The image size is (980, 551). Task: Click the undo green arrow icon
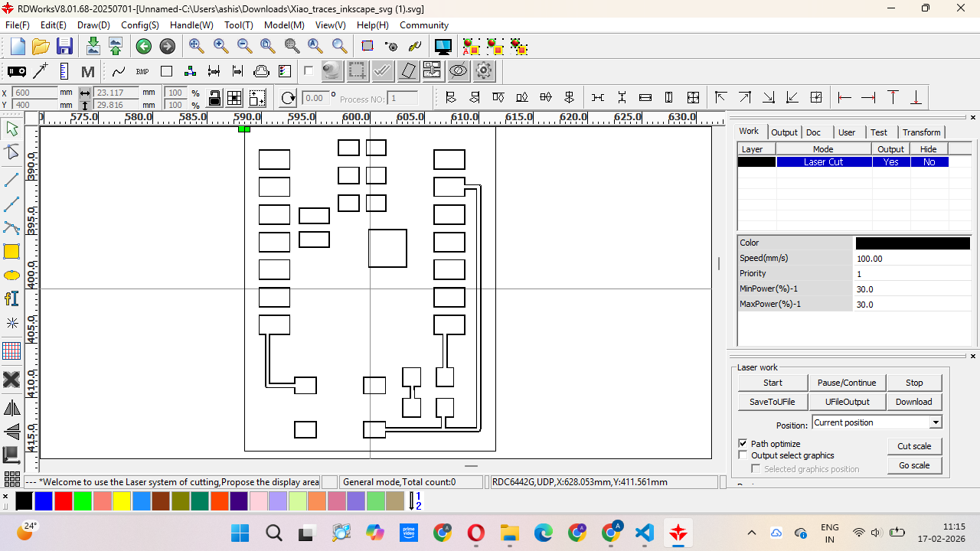coord(144,47)
